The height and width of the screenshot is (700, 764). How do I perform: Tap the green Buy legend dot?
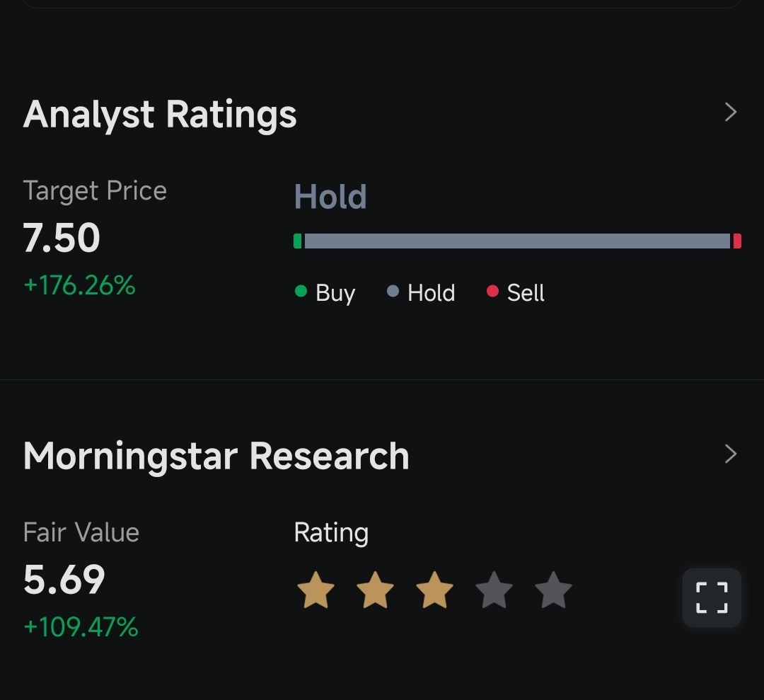(301, 291)
